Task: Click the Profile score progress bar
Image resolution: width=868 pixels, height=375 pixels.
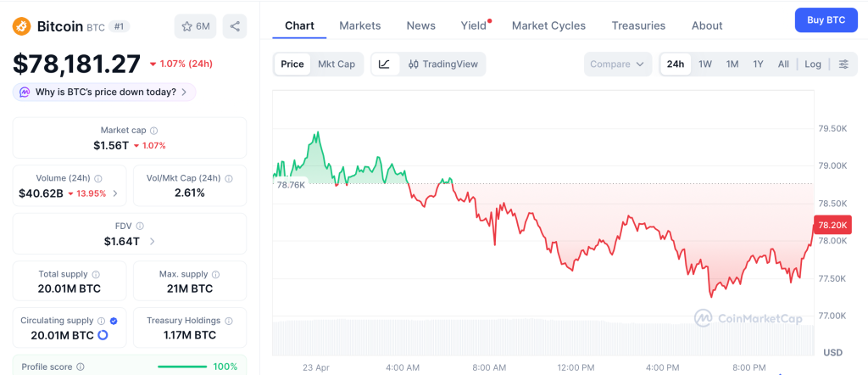Action: [182, 367]
